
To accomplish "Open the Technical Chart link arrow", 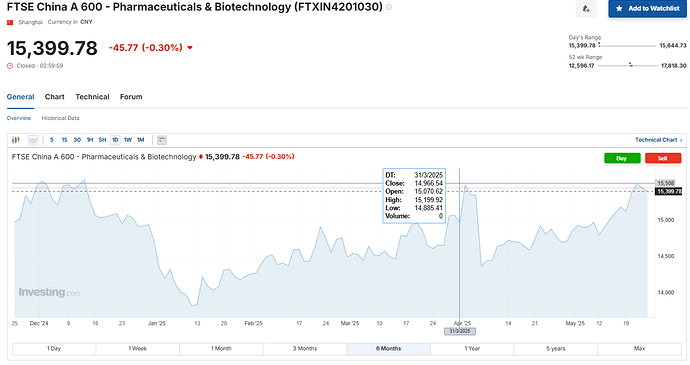I will point(681,140).
